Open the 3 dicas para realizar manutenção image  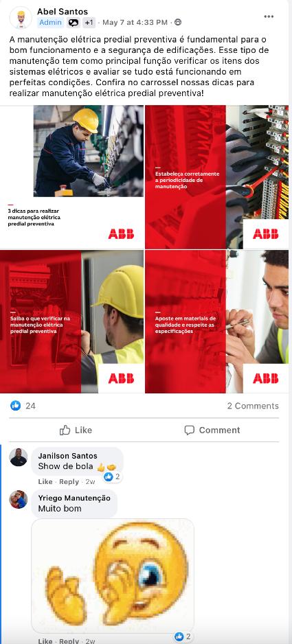[x=72, y=177]
